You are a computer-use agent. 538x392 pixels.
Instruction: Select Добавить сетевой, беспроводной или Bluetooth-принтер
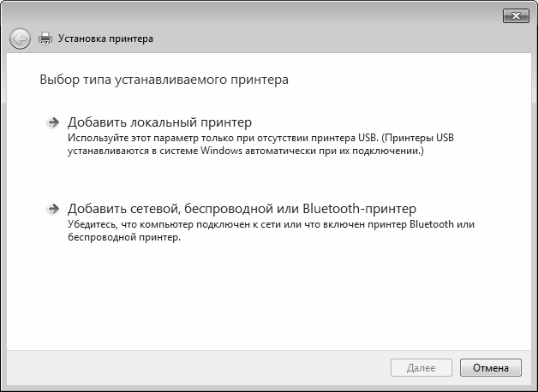pos(242,209)
